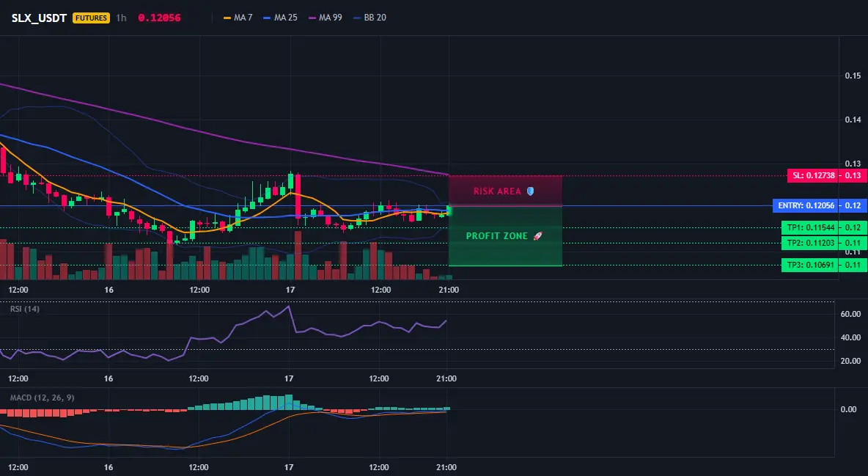868x476 pixels.
Task: Click the shield icon in Risk Area
Action: (x=530, y=191)
